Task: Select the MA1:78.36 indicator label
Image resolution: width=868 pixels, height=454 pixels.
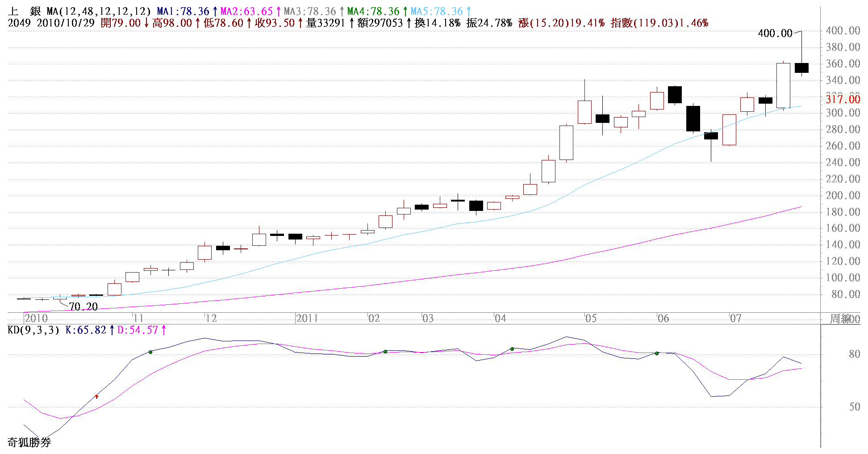Action: pyautogui.click(x=183, y=12)
